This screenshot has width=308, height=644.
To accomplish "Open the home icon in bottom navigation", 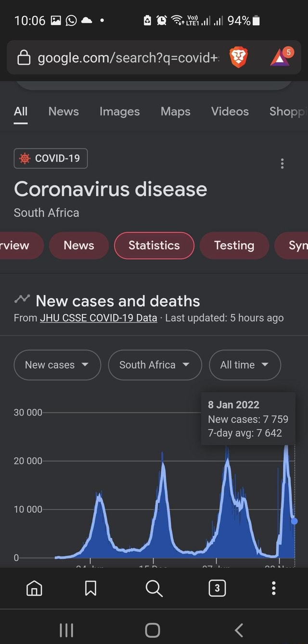I will pyautogui.click(x=34, y=588).
